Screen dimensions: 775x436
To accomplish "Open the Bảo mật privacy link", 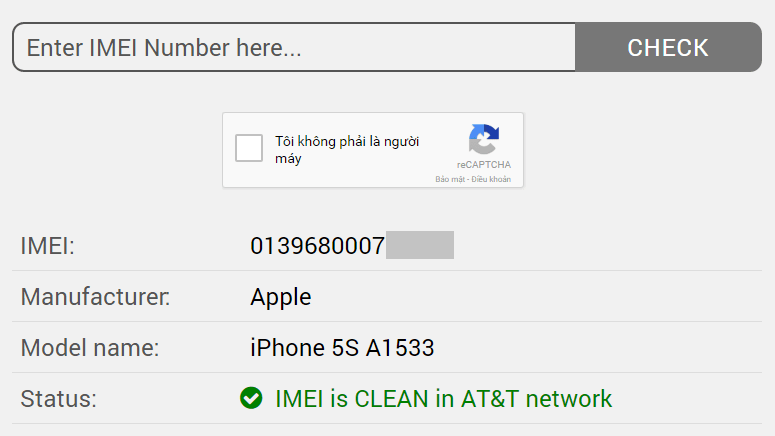I will [451, 180].
